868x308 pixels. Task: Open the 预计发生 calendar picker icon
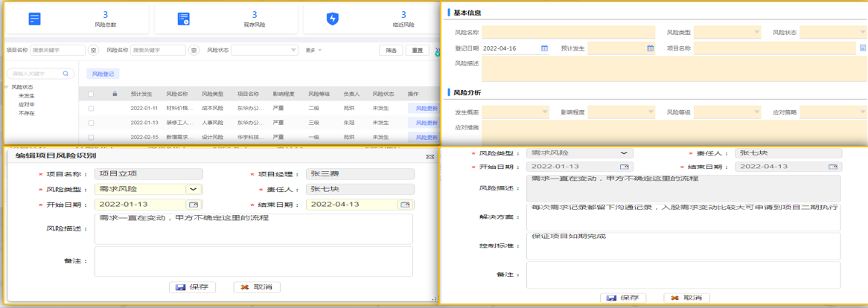(651, 48)
